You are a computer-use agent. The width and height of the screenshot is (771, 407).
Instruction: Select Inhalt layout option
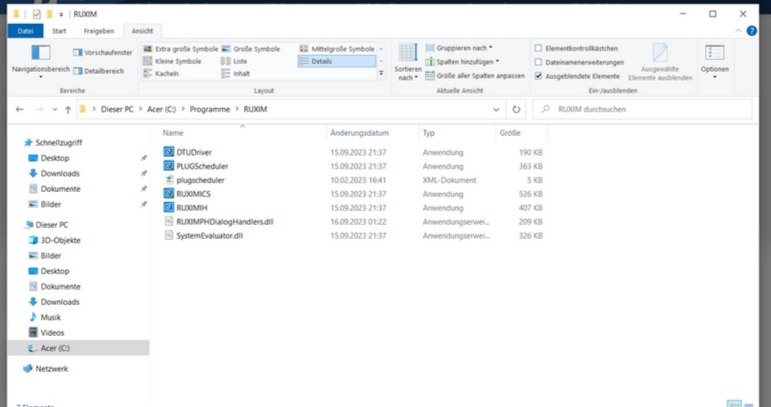(236, 74)
